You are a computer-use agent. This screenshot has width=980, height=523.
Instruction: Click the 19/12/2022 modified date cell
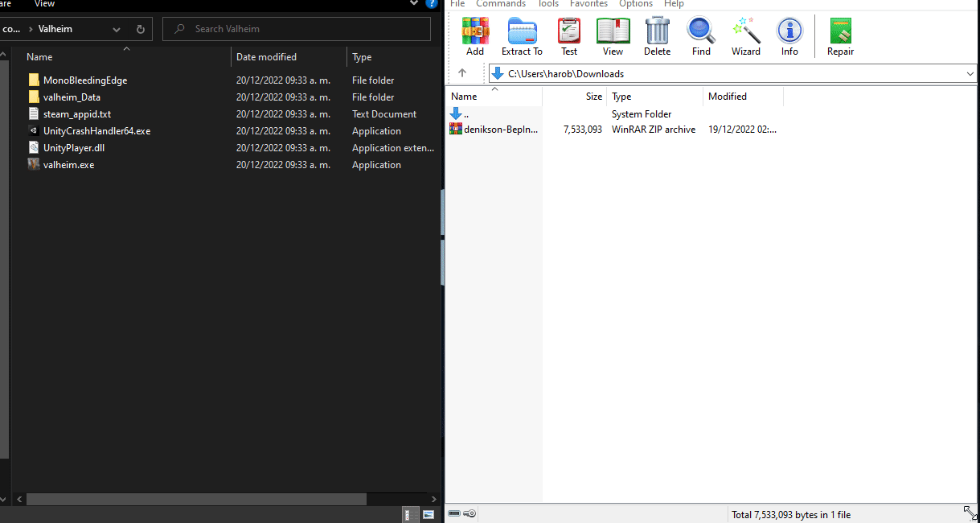point(742,129)
